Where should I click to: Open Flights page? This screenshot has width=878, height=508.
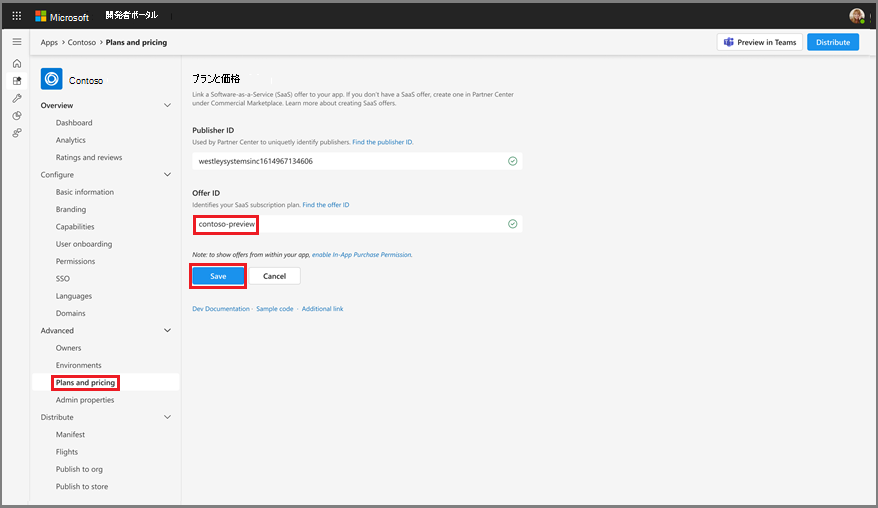click(x=67, y=452)
